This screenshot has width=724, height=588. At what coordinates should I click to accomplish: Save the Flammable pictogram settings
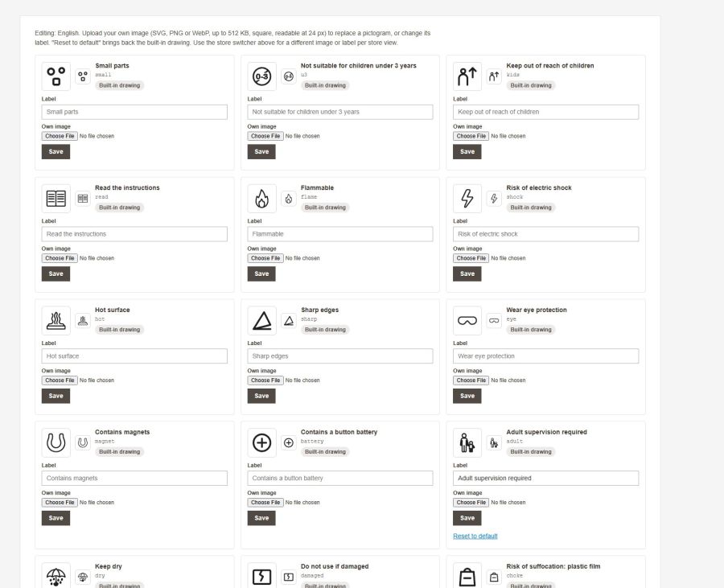pos(261,273)
